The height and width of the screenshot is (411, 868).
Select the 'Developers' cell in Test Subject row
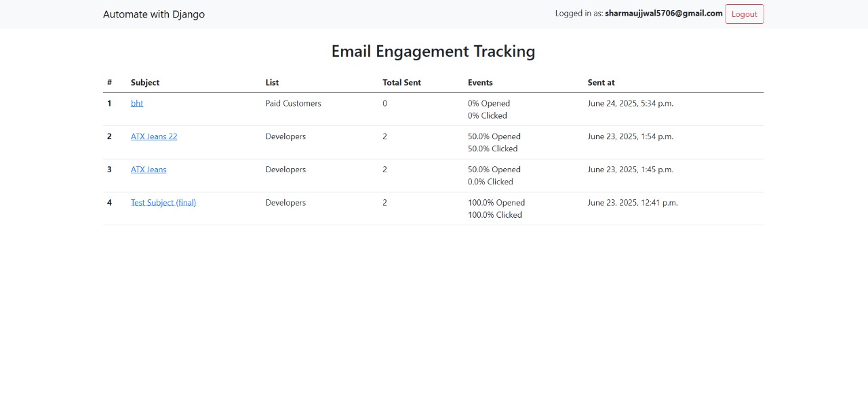[285, 203]
